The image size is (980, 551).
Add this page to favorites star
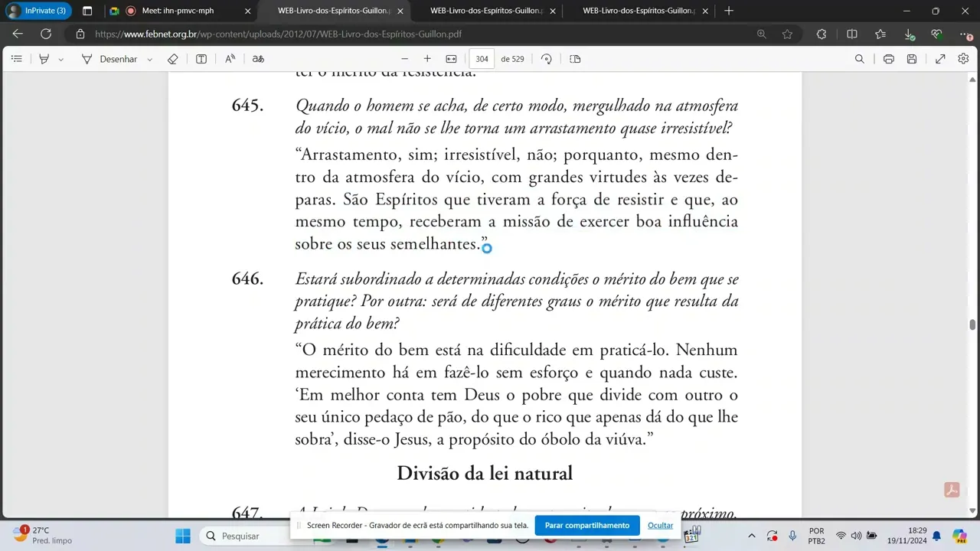point(787,34)
